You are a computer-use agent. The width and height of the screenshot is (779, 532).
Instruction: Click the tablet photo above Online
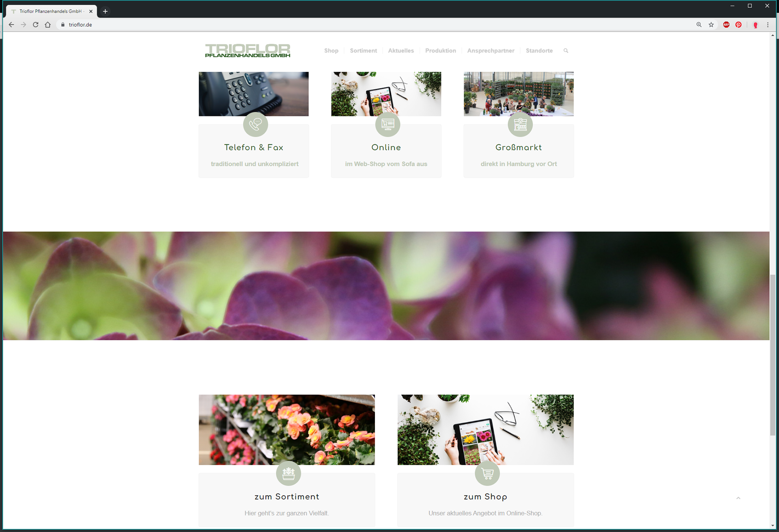coord(386,94)
